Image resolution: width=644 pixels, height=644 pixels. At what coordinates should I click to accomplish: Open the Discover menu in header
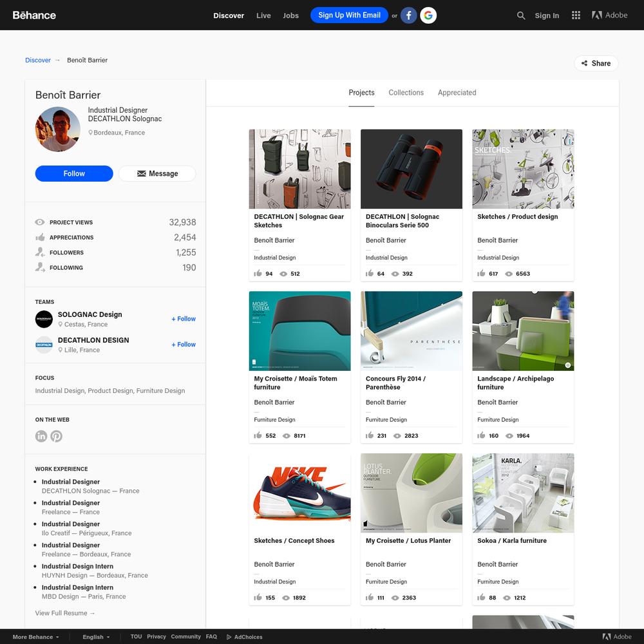point(229,15)
